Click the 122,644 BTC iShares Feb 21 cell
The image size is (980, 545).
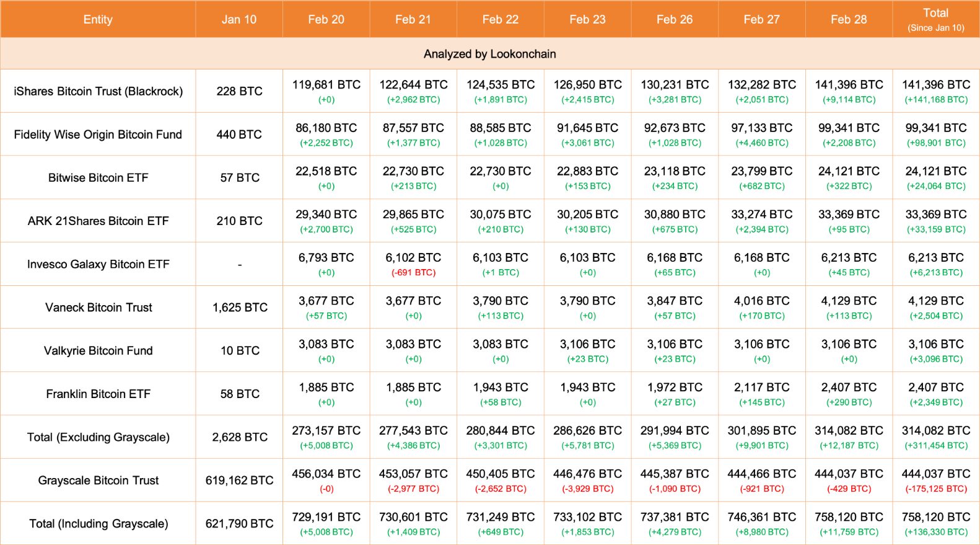pyautogui.click(x=413, y=91)
